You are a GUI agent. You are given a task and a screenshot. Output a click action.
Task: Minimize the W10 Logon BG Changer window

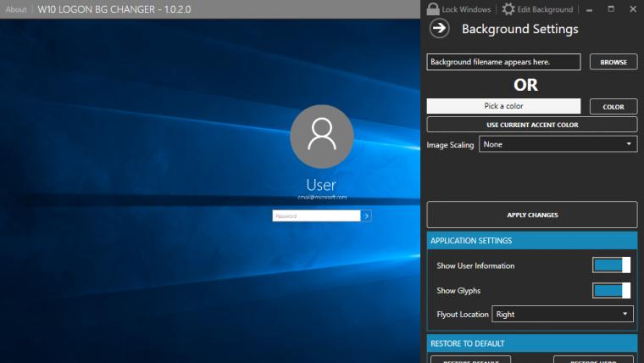tap(590, 9)
